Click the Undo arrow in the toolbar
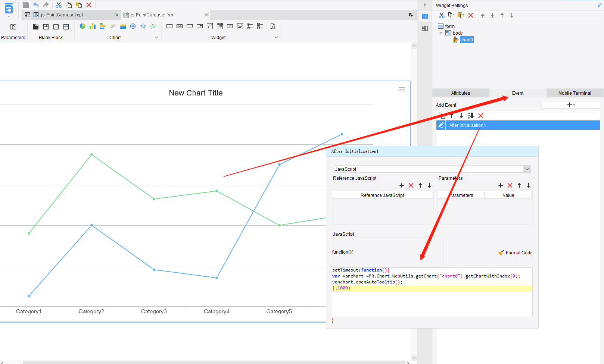The height and width of the screenshot is (364, 604). point(36,4)
